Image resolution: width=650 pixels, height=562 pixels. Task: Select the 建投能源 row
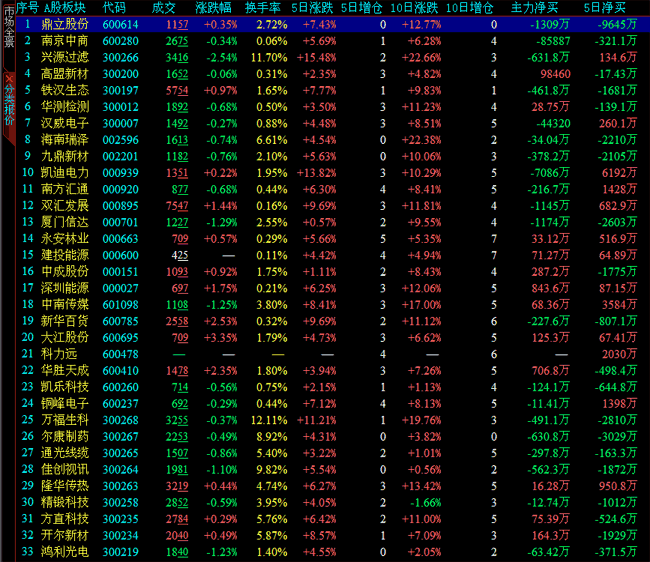click(332, 255)
